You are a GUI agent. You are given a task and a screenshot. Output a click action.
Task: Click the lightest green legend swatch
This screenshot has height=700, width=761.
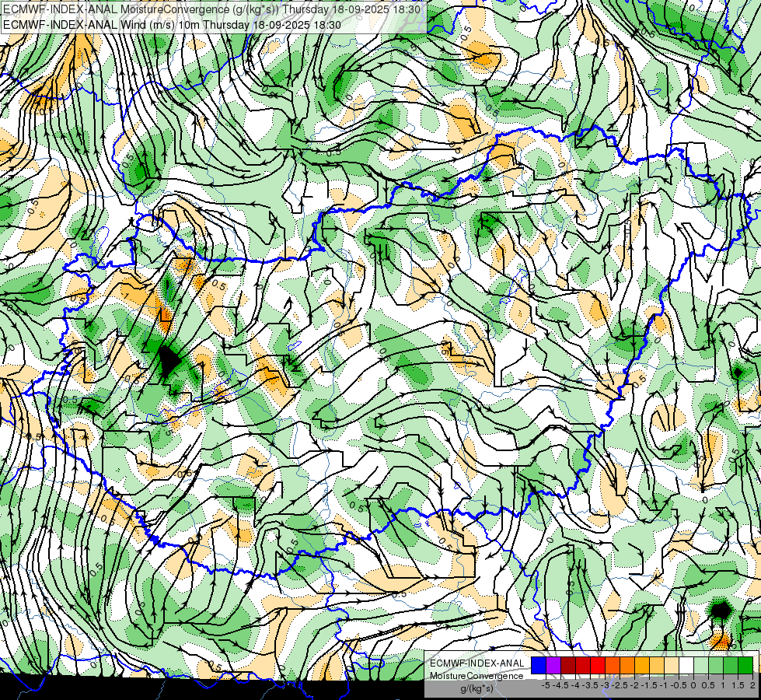click(x=701, y=665)
